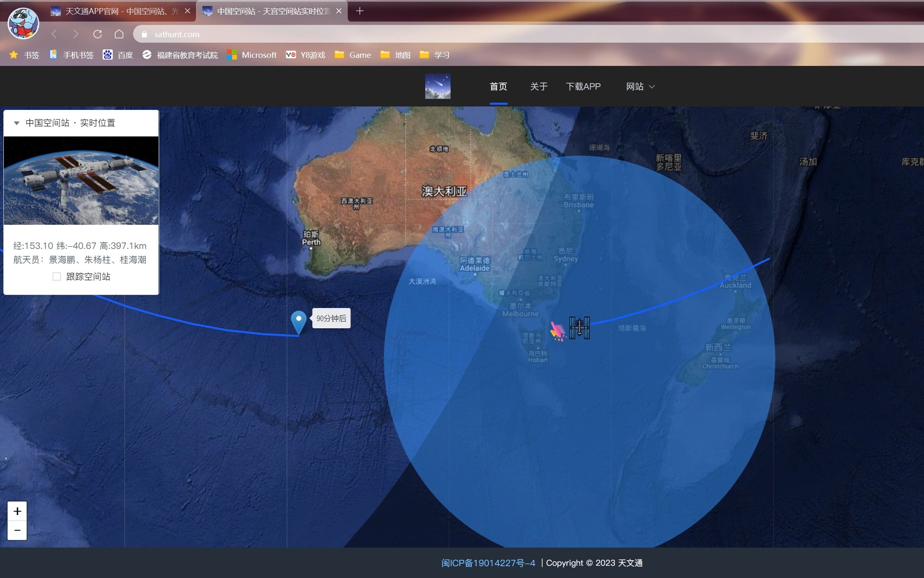Open the 书签 star bookmark
924x578 pixels.
24,55
